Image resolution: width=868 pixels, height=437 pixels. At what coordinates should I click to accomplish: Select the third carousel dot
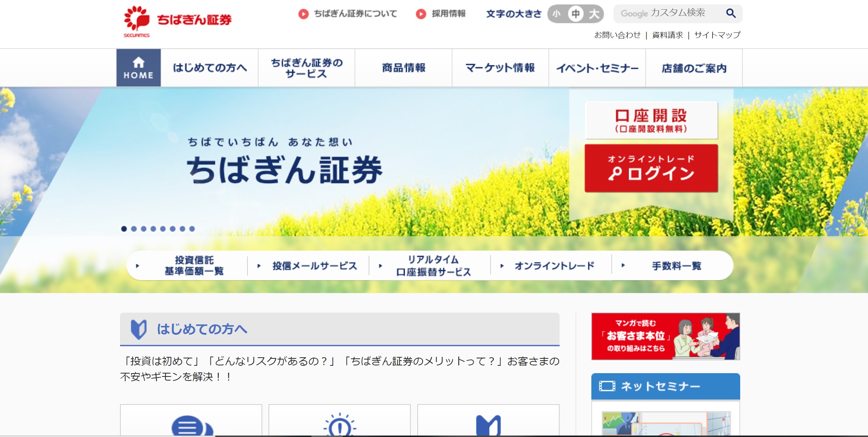[144, 229]
